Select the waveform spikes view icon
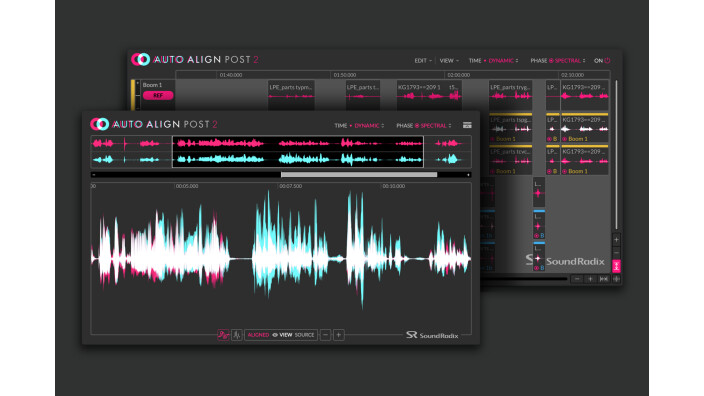 pyautogui.click(x=237, y=335)
